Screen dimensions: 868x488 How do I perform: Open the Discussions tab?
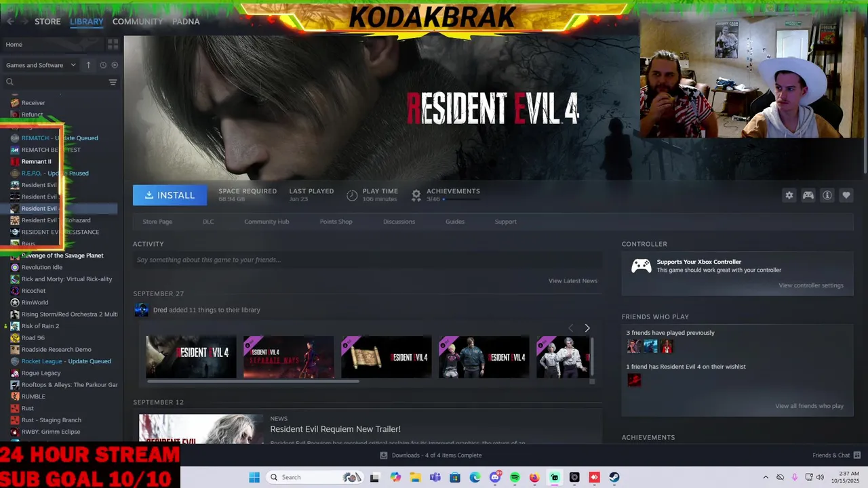[x=399, y=222]
